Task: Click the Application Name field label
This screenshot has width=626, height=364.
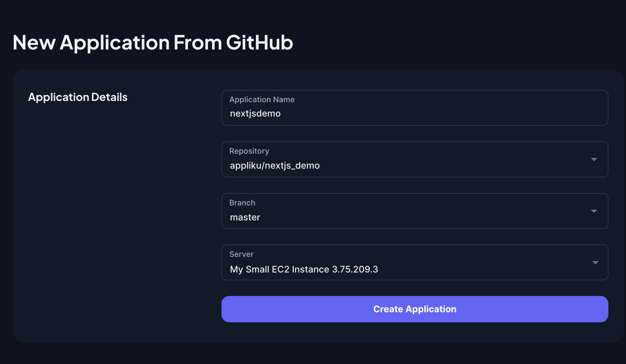Action: tap(262, 100)
